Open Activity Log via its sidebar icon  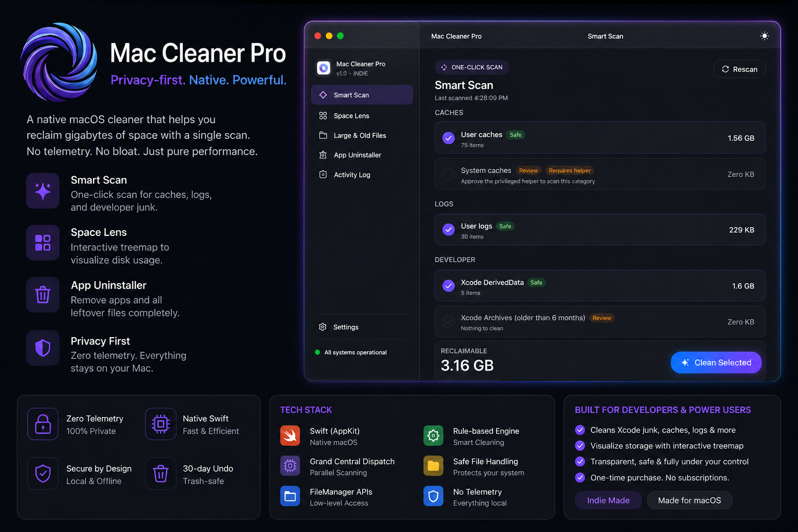323,175
